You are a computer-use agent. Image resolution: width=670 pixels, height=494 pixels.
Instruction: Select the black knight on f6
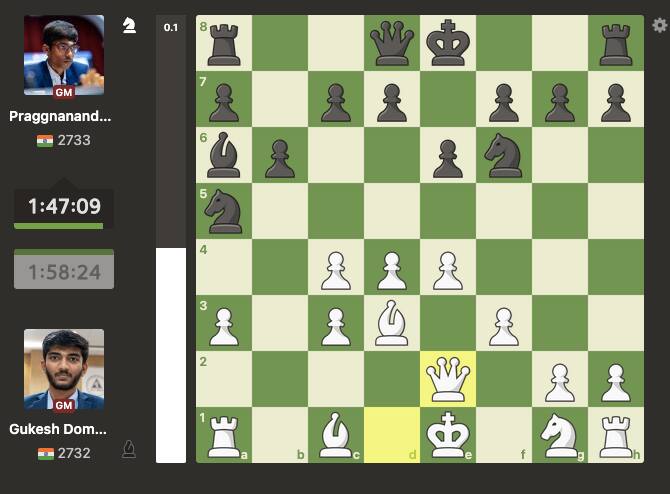pyautogui.click(x=503, y=155)
